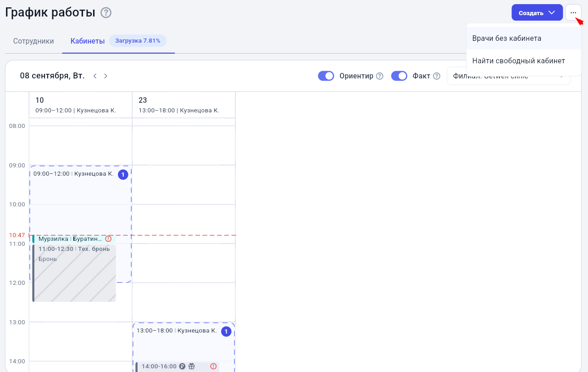Click the P badge icon on 14:00-16:00
Viewport: 588px width, 372px height.
tap(182, 366)
